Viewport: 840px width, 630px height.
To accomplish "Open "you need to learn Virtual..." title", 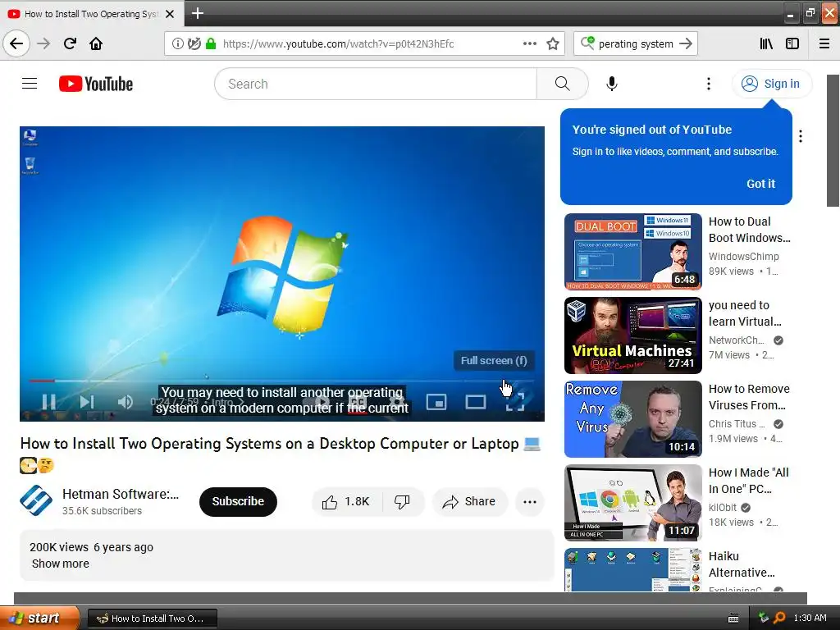I will (x=745, y=313).
